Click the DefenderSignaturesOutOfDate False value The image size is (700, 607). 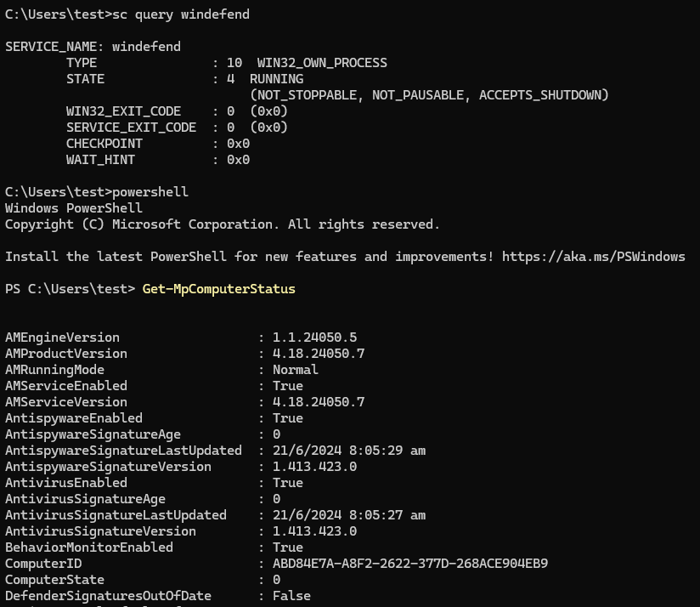(x=291, y=596)
